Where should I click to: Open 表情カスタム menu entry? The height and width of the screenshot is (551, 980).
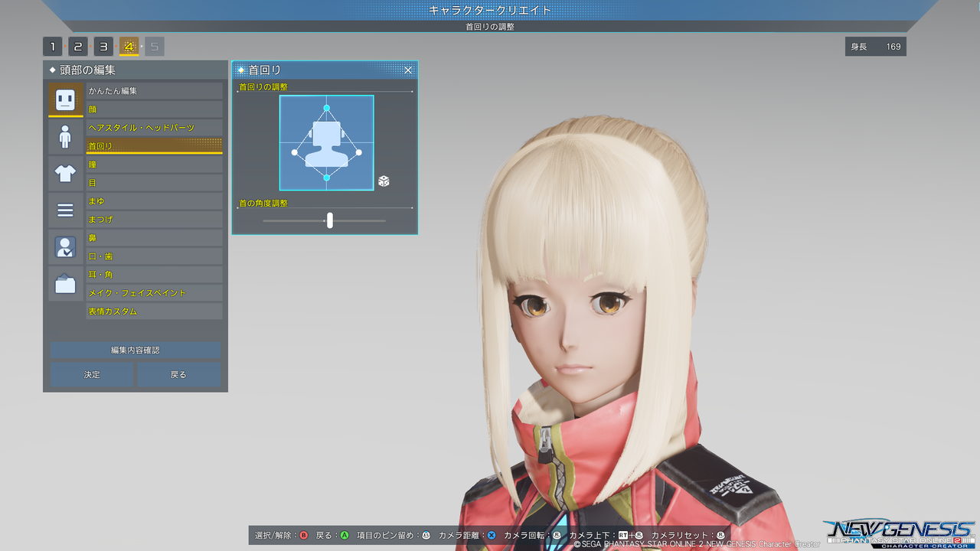click(x=154, y=311)
